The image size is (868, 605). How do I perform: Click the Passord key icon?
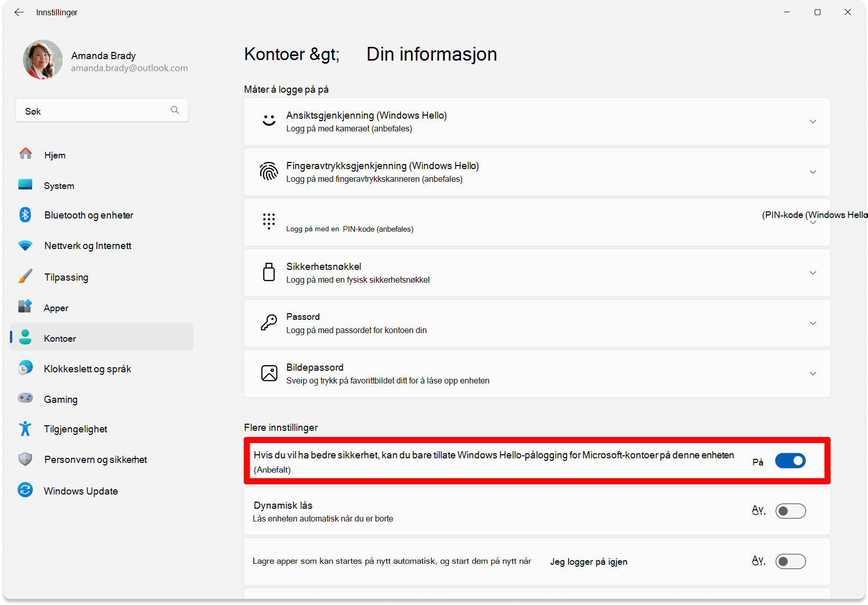(269, 322)
